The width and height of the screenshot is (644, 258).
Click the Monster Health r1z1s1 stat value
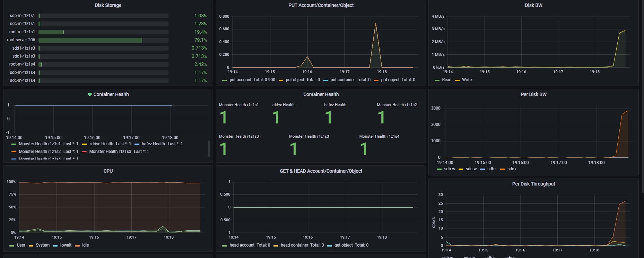coord(223,117)
